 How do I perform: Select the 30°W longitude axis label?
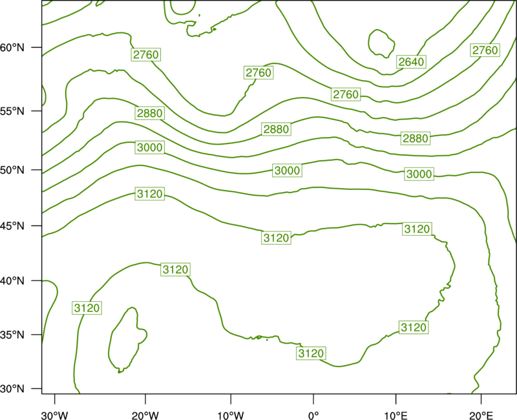[x=55, y=415]
